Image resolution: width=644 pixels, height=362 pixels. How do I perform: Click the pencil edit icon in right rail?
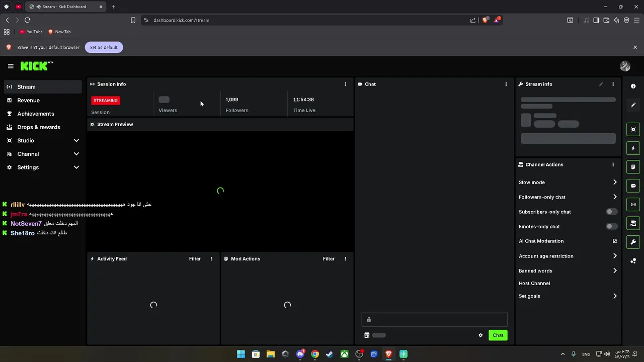pos(633,105)
